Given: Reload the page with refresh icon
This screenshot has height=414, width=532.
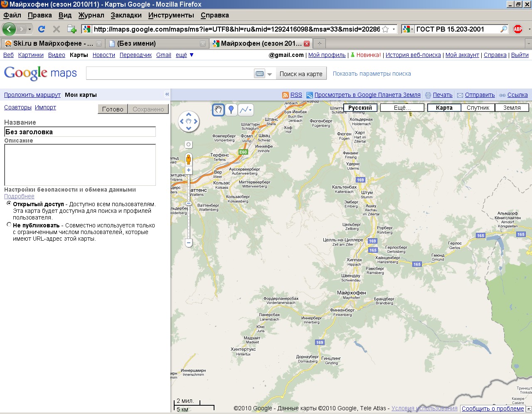Looking at the screenshot, I should tap(42, 29).
